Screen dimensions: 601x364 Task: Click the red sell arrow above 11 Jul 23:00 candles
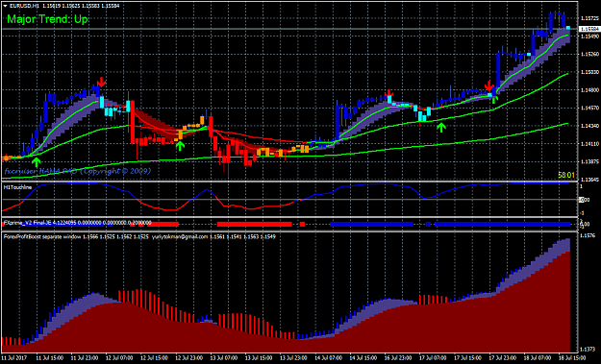point(101,82)
